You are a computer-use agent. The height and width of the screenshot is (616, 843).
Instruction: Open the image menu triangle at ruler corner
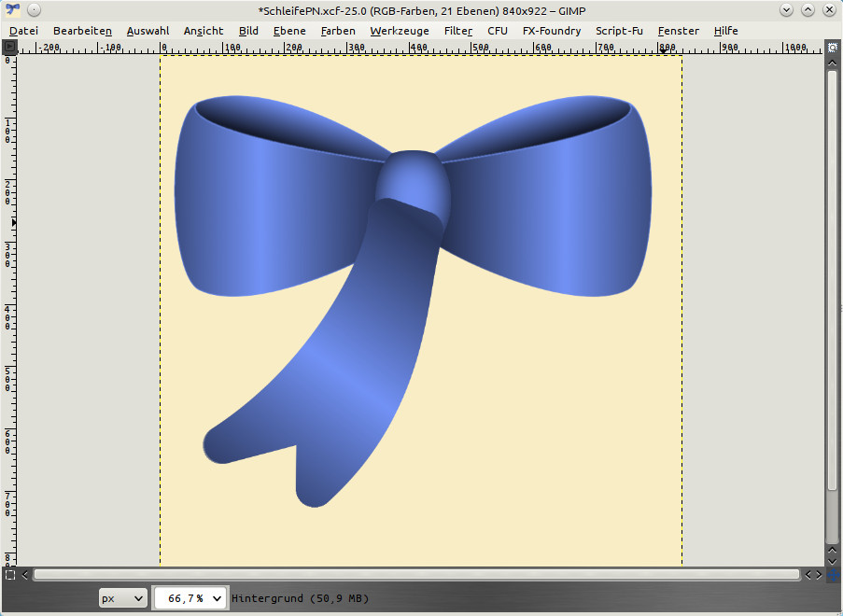(9, 47)
